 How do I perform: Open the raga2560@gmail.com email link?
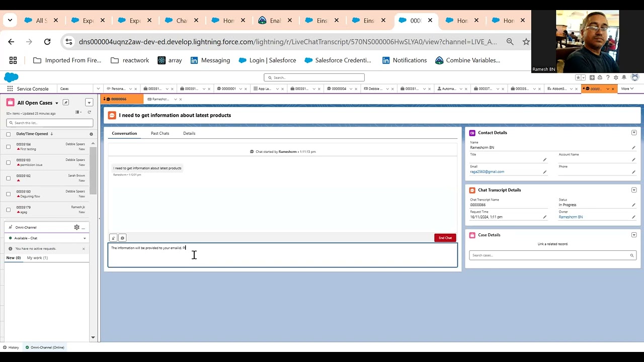pos(487,172)
